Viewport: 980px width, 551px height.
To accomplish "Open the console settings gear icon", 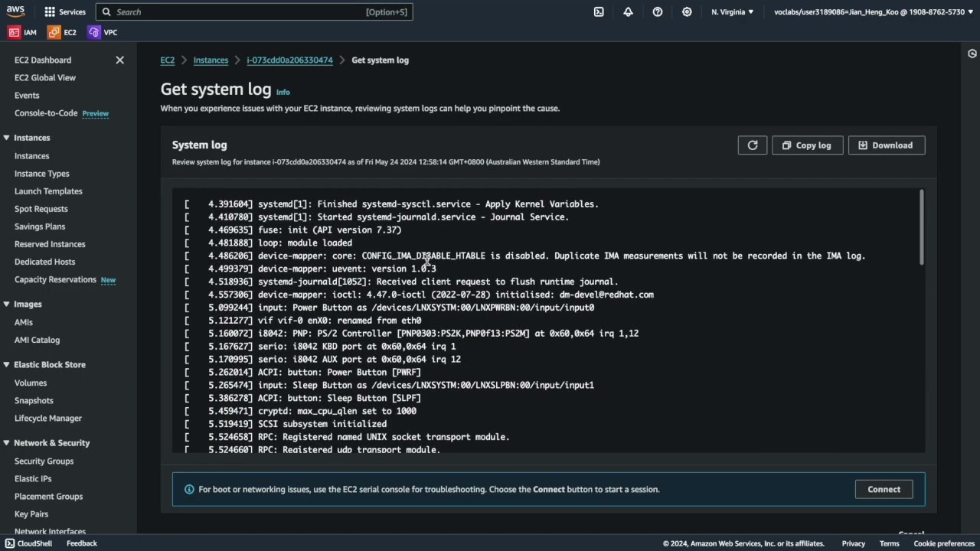I will pyautogui.click(x=687, y=12).
